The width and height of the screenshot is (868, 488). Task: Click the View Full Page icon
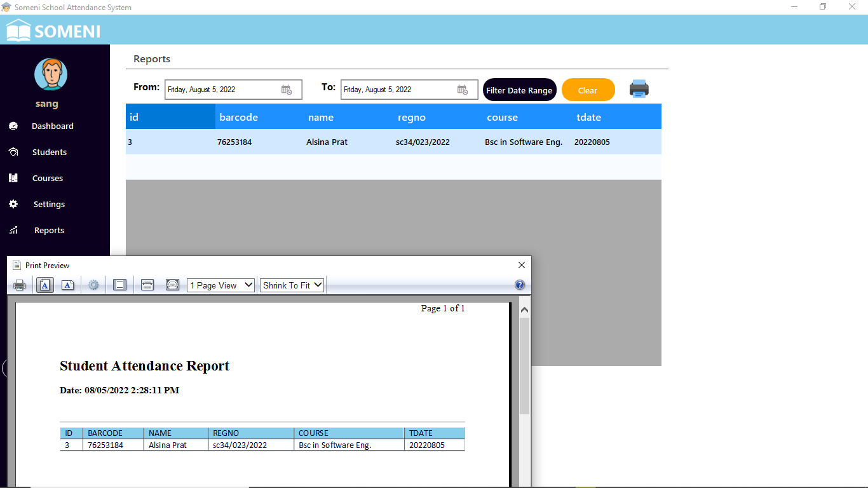(172, 285)
